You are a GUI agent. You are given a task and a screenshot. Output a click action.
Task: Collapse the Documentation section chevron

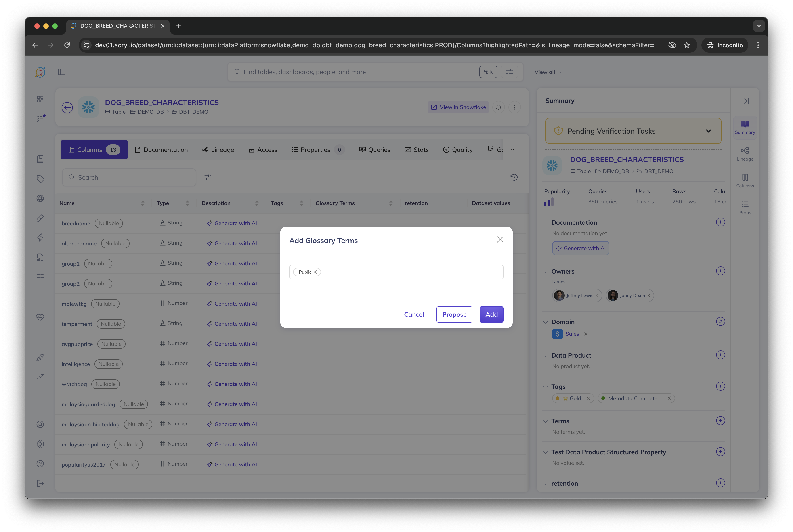click(545, 223)
